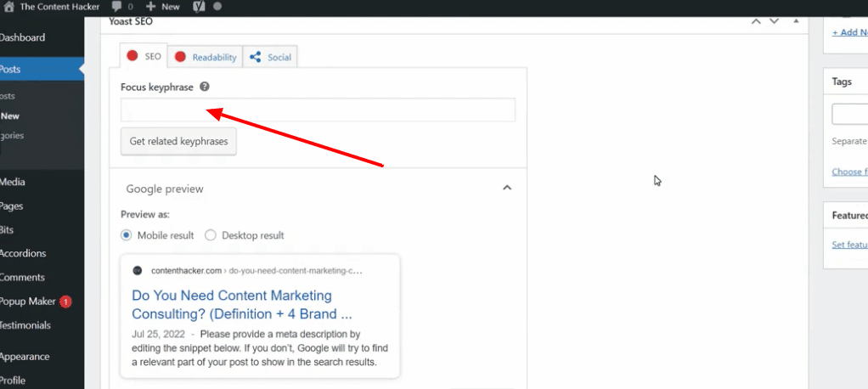Open Bits in the sidebar menu
The width and height of the screenshot is (868, 389).
click(x=7, y=229)
